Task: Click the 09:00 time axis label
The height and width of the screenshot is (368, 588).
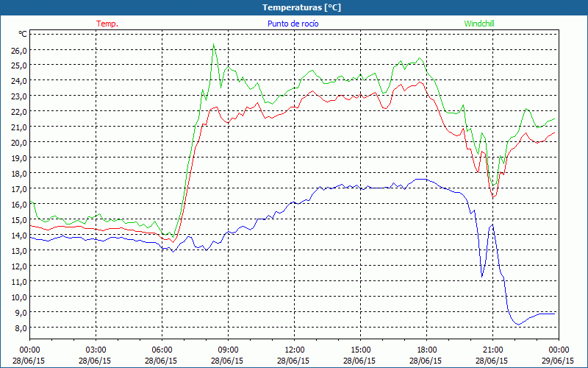Action: point(228,350)
